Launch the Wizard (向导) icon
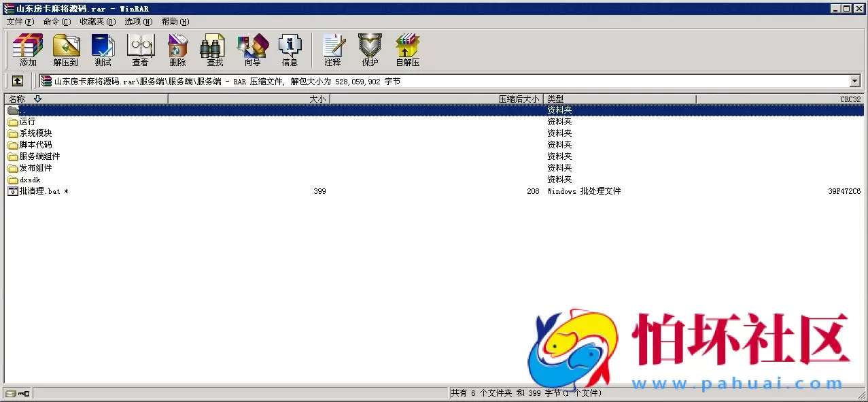This screenshot has height=402, width=868. (x=252, y=49)
